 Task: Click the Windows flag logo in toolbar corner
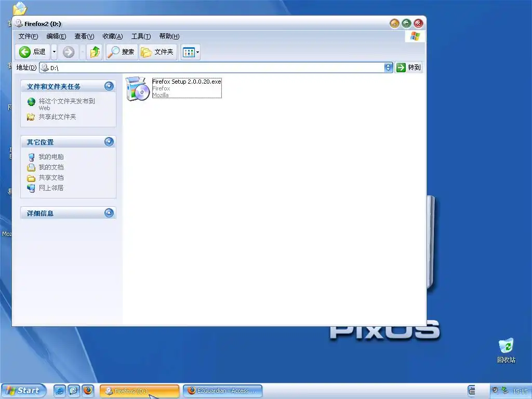point(415,36)
